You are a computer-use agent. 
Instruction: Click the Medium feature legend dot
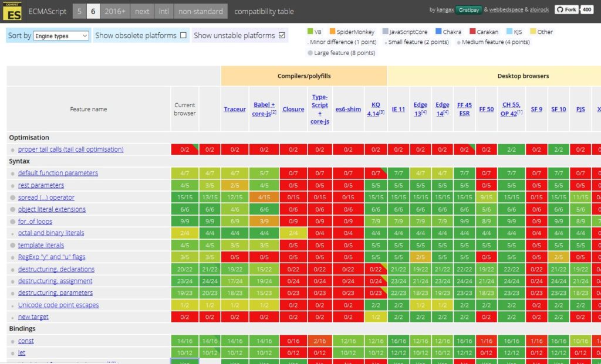[x=459, y=42]
